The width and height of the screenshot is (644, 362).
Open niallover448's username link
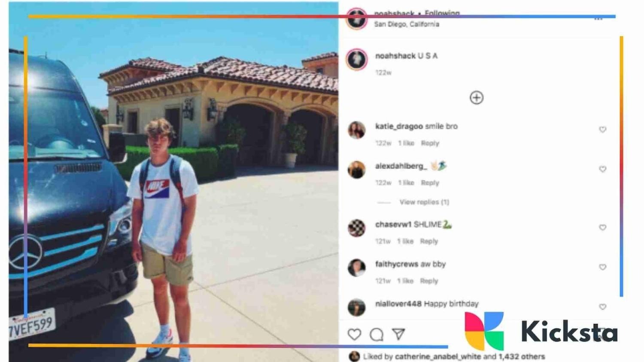pyautogui.click(x=398, y=304)
